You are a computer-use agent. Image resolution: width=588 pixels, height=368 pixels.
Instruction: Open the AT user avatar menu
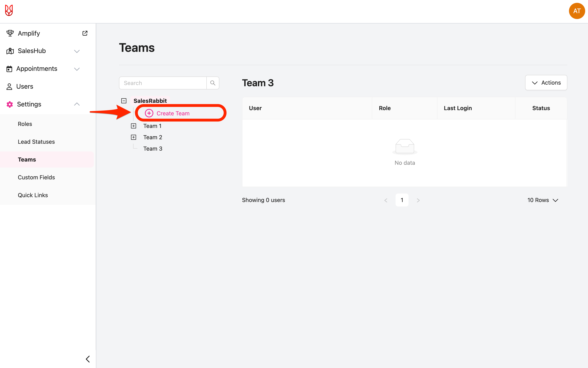coord(576,11)
